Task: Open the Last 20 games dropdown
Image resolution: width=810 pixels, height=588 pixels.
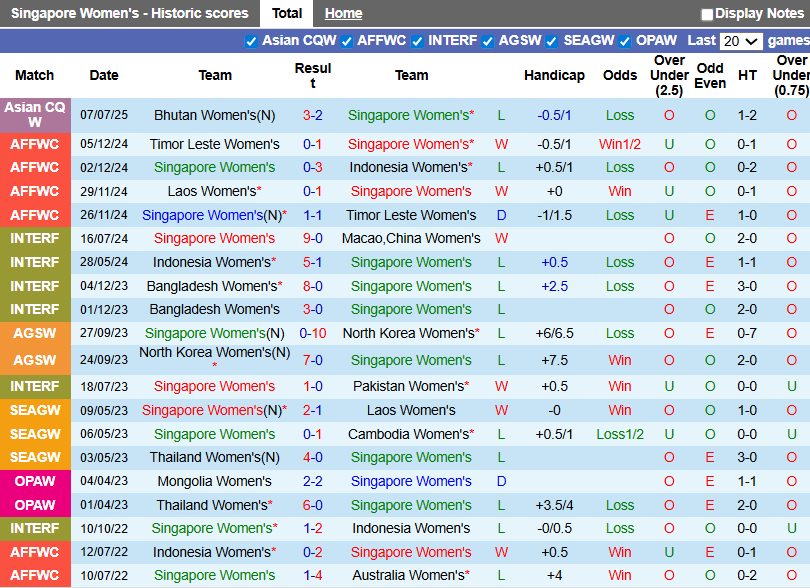Action: click(741, 41)
